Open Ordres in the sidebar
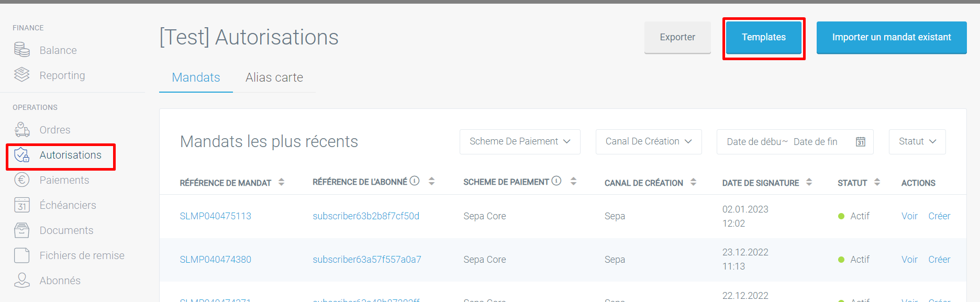The height and width of the screenshot is (302, 980). point(55,130)
